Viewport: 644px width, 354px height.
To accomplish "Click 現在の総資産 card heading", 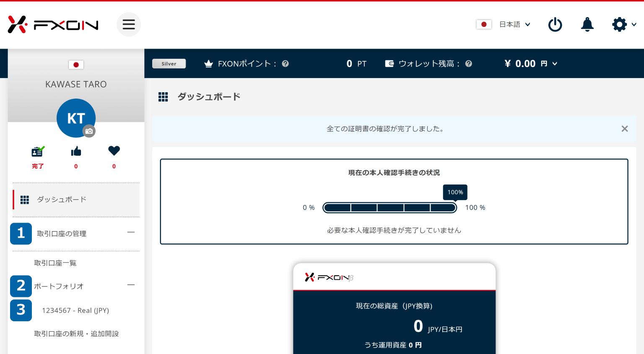I will click(x=394, y=306).
